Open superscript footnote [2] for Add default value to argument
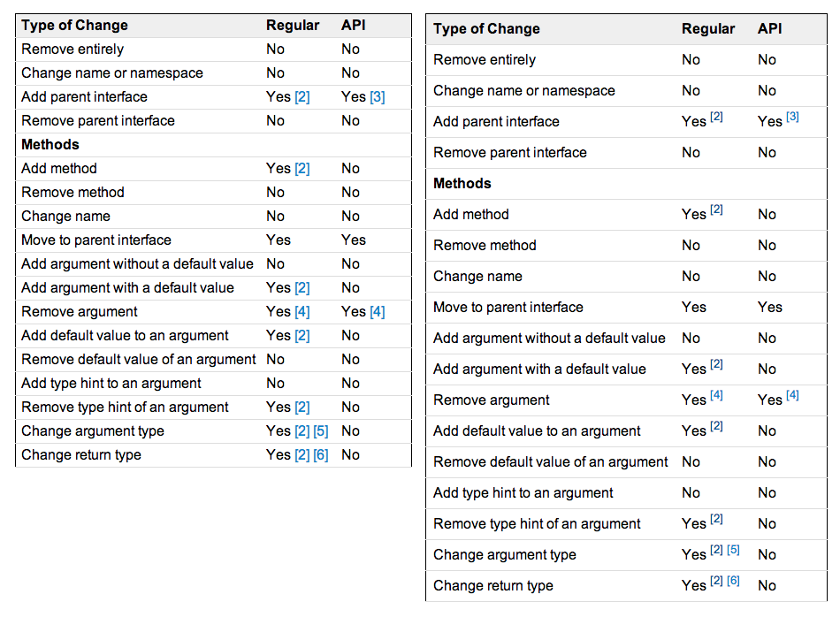Viewport: 840px width, 617px height. (716, 426)
